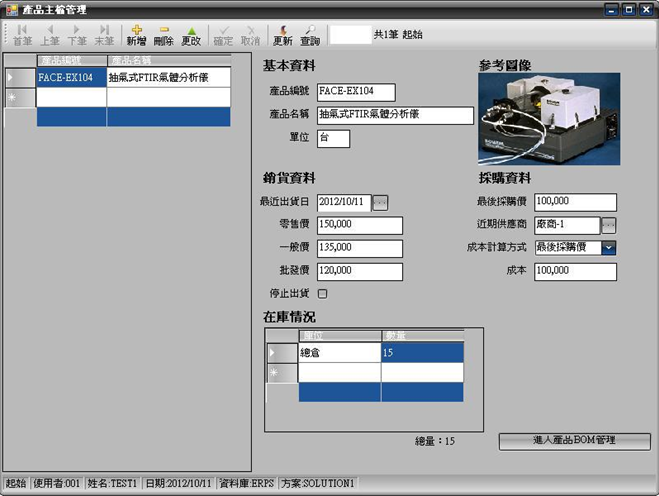Click the reference product image thumbnail
Screen dimensions: 659x496
(548, 118)
